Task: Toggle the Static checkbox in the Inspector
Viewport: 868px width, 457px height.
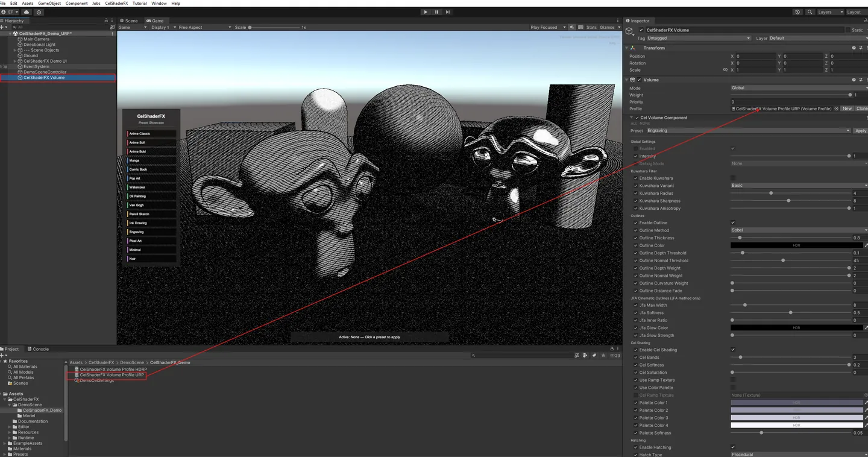Action: pos(848,30)
